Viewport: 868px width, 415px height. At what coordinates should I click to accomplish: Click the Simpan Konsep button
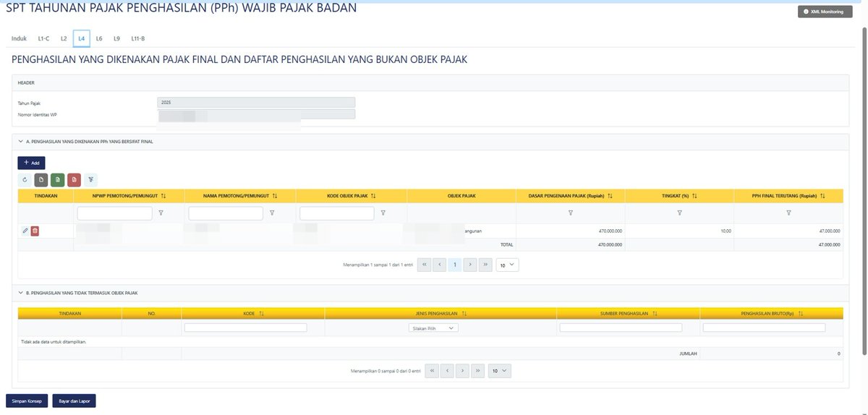pos(26,401)
